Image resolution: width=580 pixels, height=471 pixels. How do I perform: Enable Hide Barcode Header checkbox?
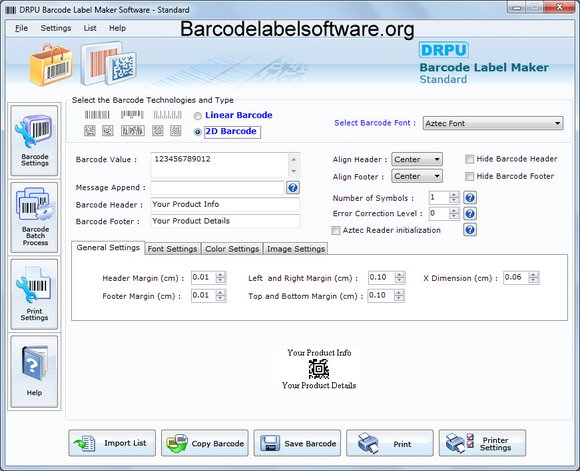(469, 159)
